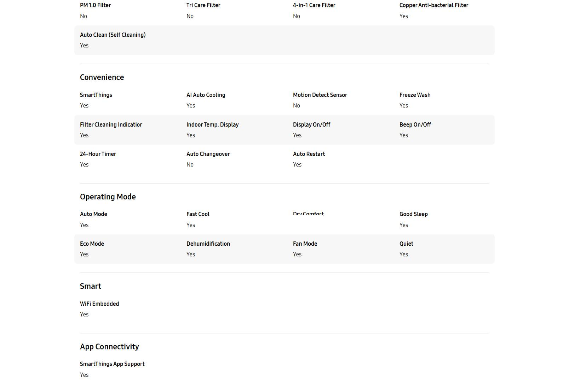
Task: Click the Copper Anti-bacterial Filter label
Action: click(x=433, y=5)
